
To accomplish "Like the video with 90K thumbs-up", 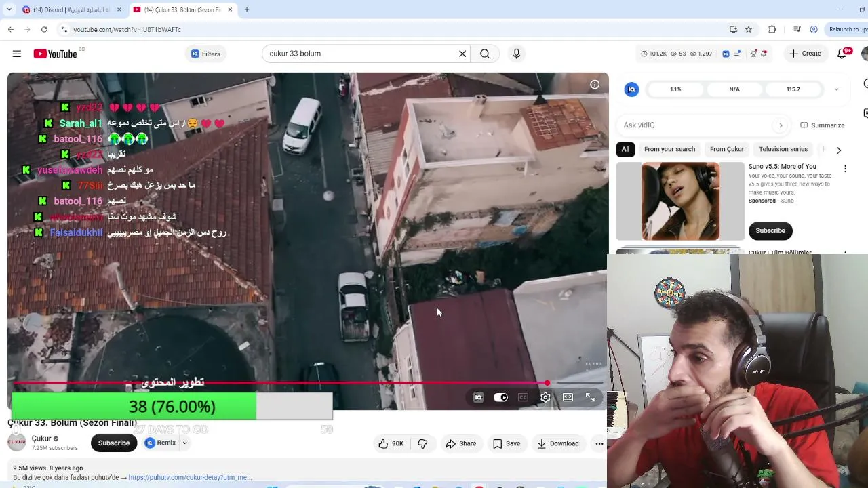I will 391,444.
